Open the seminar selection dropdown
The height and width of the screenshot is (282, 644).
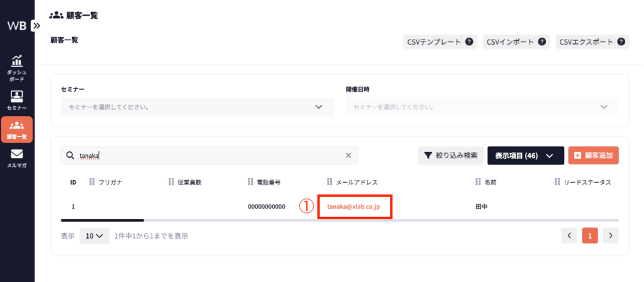coord(197,107)
